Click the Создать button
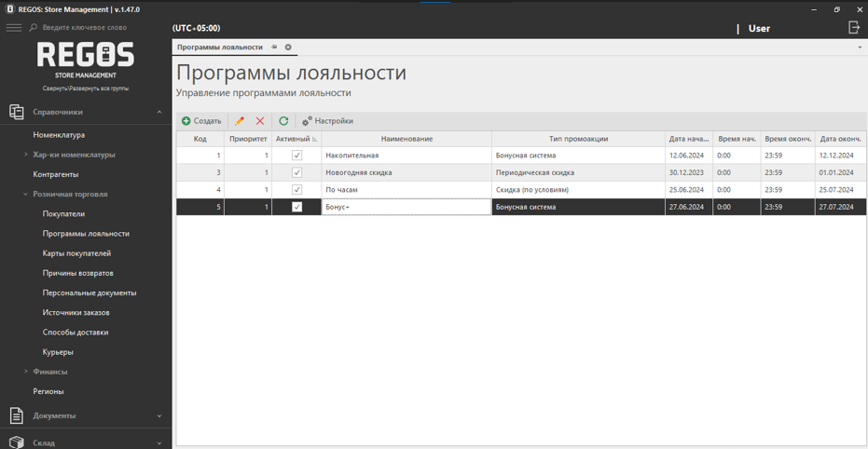 (x=201, y=121)
